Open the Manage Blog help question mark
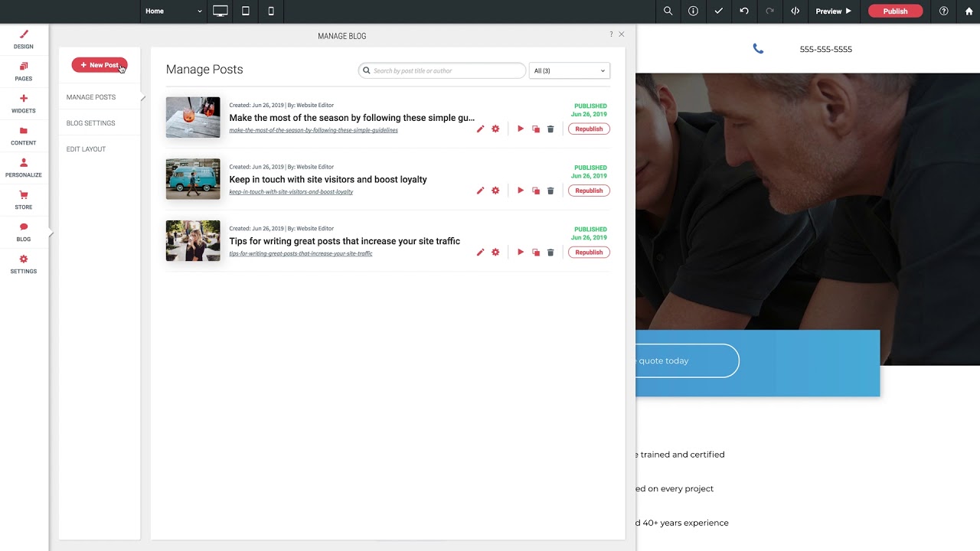This screenshot has width=980, height=551. 611,34
